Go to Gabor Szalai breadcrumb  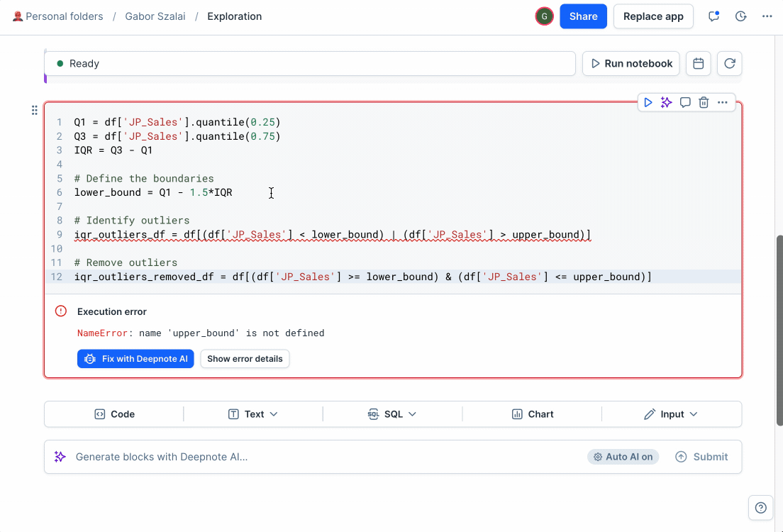(155, 16)
